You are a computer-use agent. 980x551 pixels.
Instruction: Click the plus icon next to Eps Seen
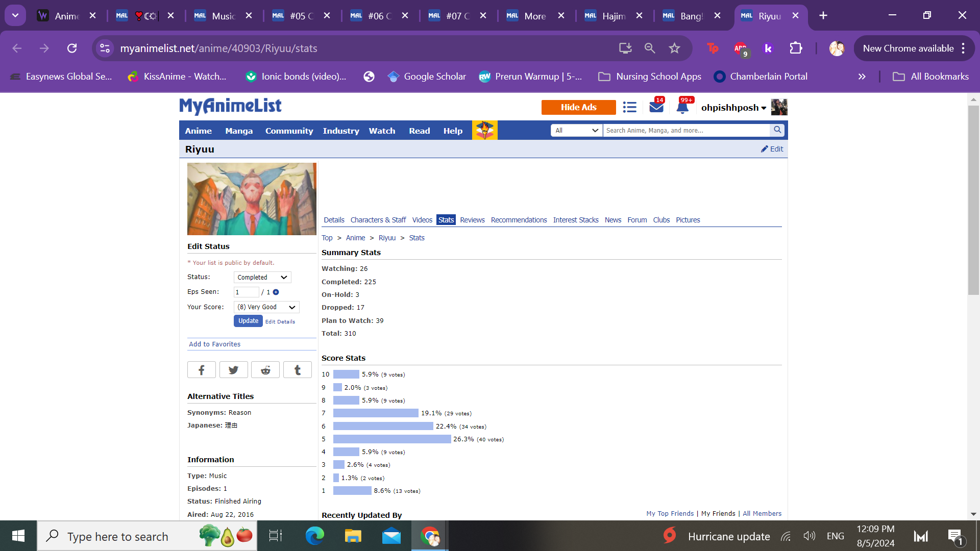(x=276, y=292)
